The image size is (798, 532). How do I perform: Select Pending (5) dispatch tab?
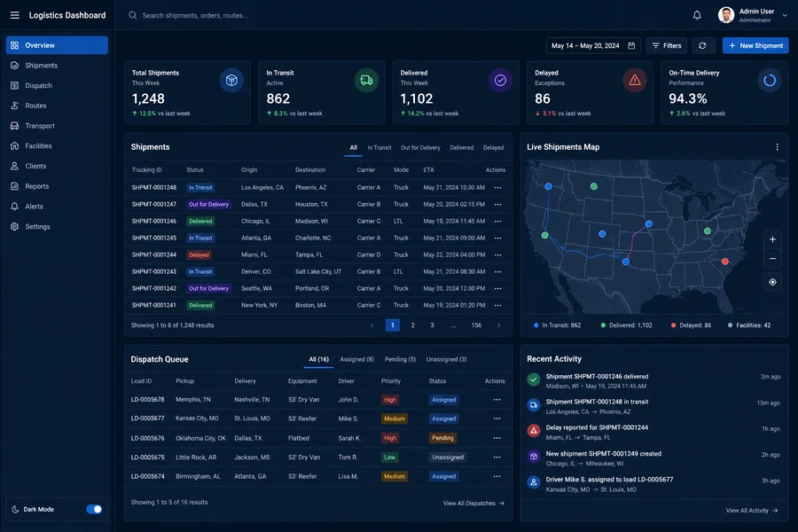[x=400, y=359]
